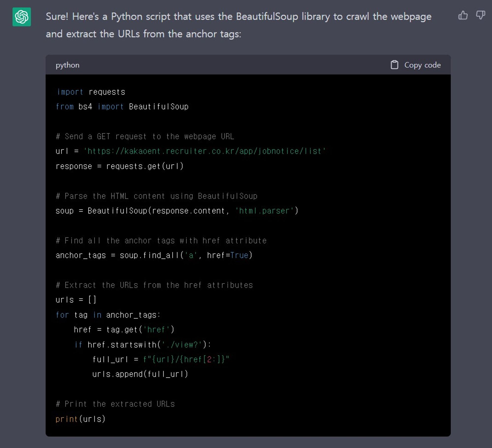Click the 'from bs4 import BeautifulSoup' line
The height and width of the screenshot is (448, 492).
[x=122, y=107]
